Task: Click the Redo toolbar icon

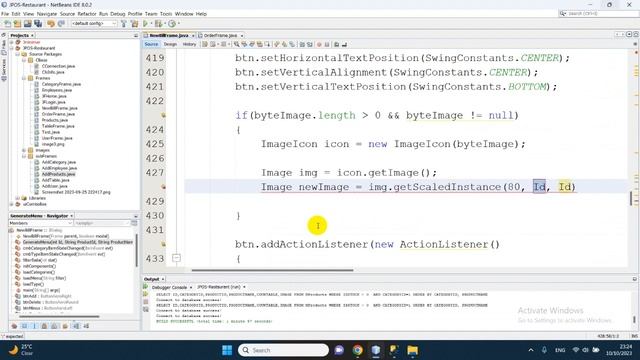Action: tap(61, 24)
